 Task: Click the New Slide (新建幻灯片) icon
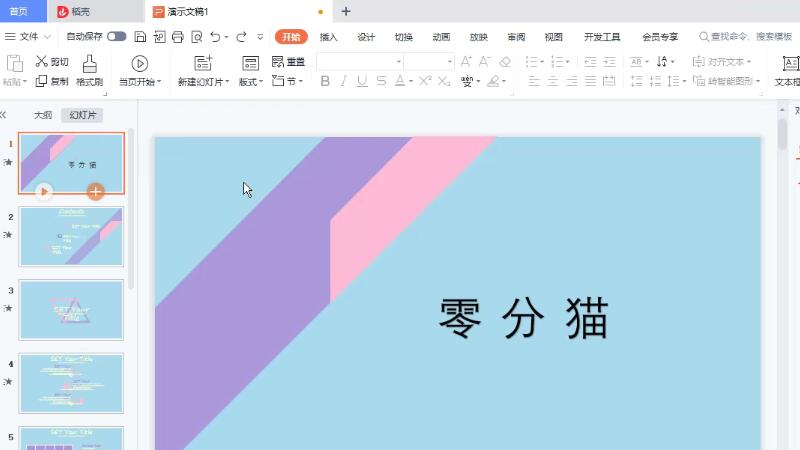[203, 63]
